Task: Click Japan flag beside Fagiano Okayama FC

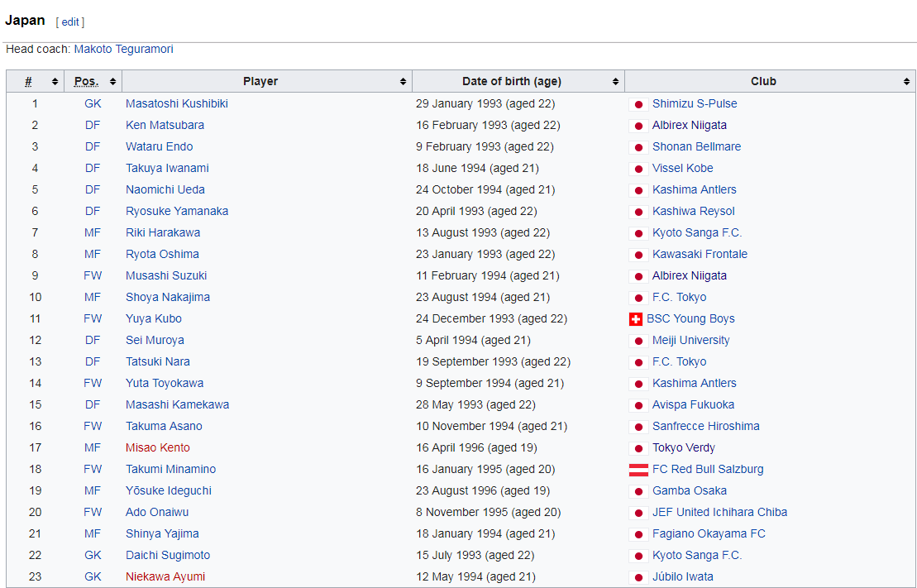Action: coord(638,535)
